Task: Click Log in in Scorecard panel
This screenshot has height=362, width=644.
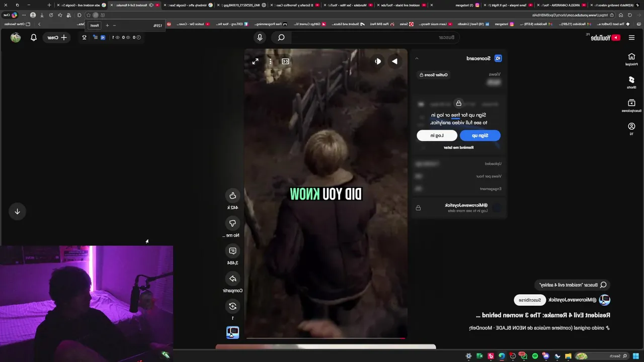Action: 437,135
